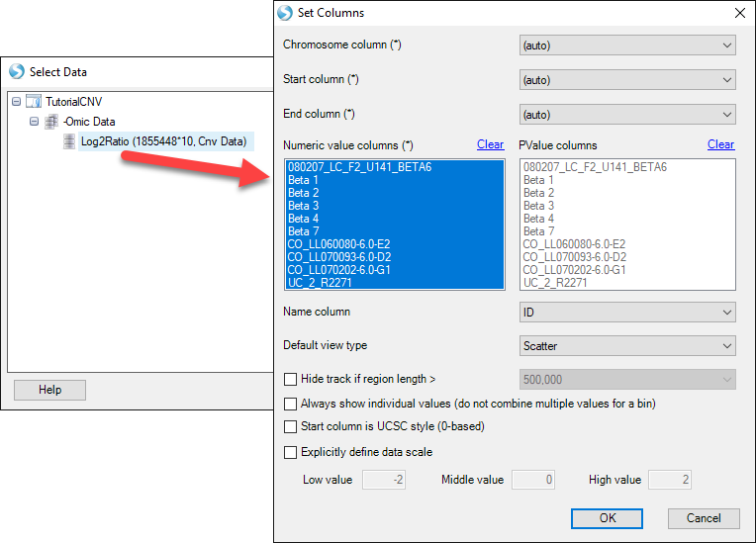756x543 pixels.
Task: Open Help in Select Data window
Action: pos(49,390)
